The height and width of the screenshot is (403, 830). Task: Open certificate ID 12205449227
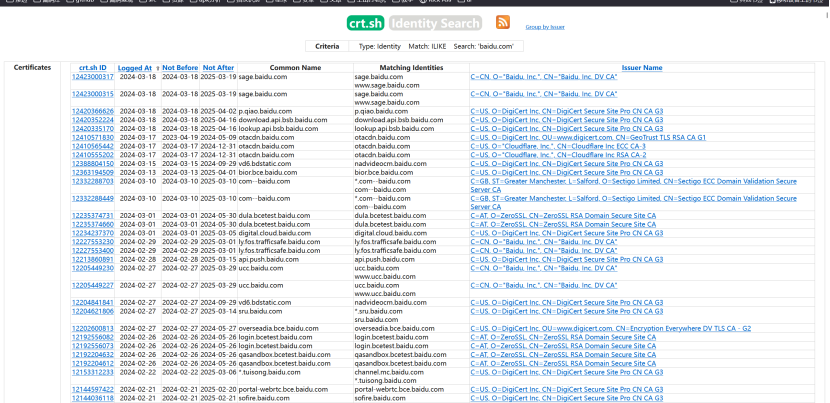[x=93, y=285]
